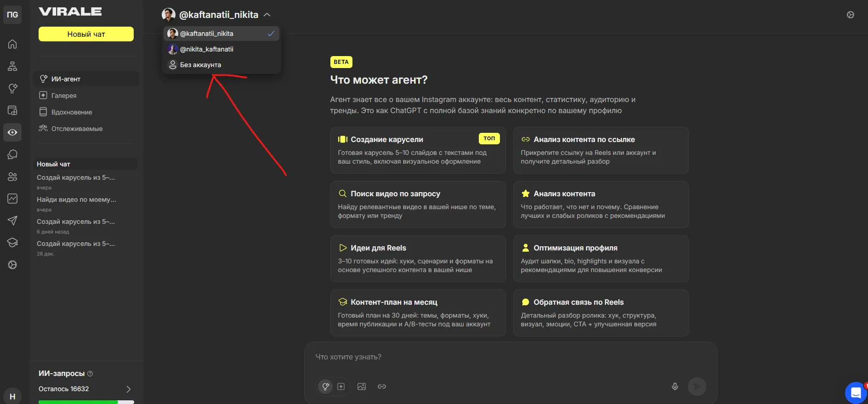The width and height of the screenshot is (868, 404).
Task: Open the Галерея sidebar item
Action: click(x=86, y=96)
